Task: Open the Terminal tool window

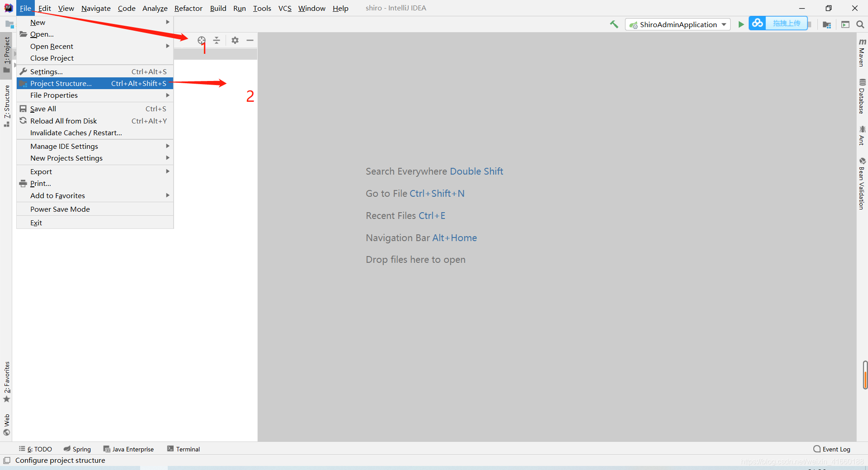Action: (184, 449)
